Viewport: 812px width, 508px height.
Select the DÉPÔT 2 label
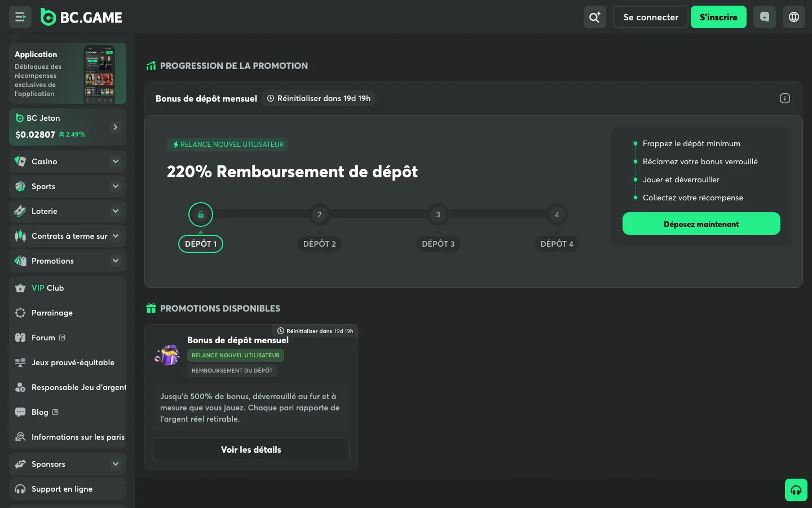(x=320, y=244)
